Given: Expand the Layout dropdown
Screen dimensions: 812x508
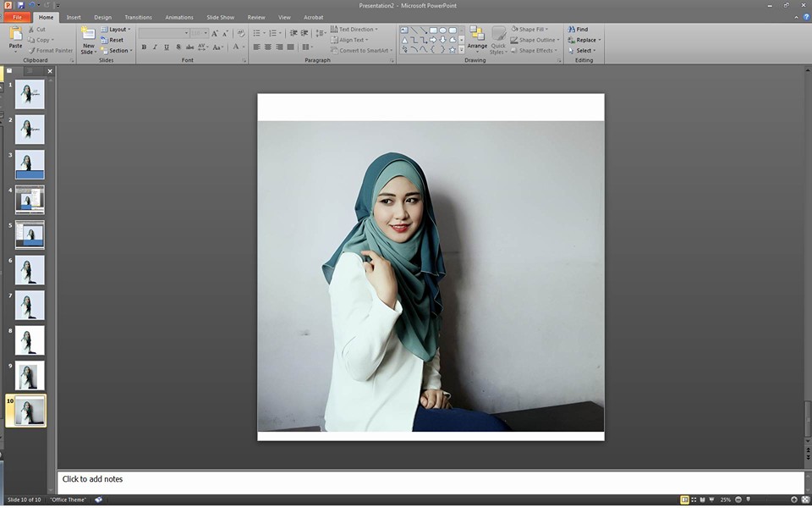Looking at the screenshot, I should [x=118, y=30].
